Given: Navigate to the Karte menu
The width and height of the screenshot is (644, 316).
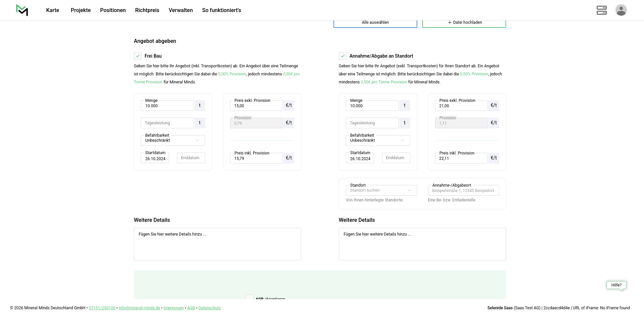Looking at the screenshot, I should pyautogui.click(x=53, y=10).
